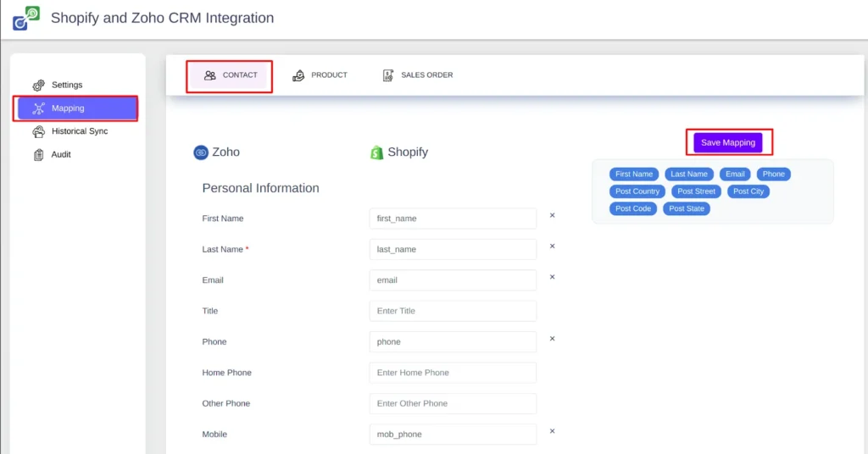
Task: Select the Last Name field chip
Action: click(x=689, y=174)
